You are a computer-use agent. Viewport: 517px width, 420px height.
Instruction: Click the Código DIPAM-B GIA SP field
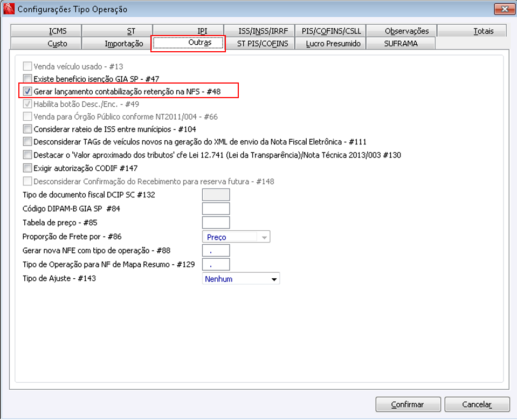point(216,209)
